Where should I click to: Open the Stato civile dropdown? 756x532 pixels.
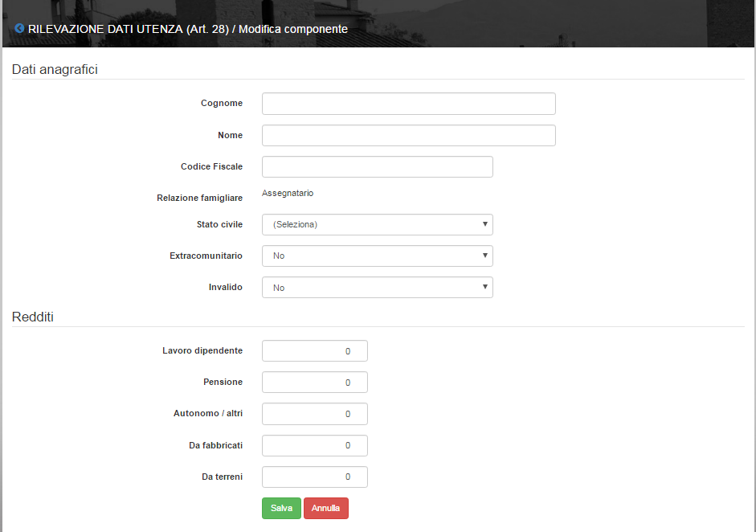pos(377,225)
